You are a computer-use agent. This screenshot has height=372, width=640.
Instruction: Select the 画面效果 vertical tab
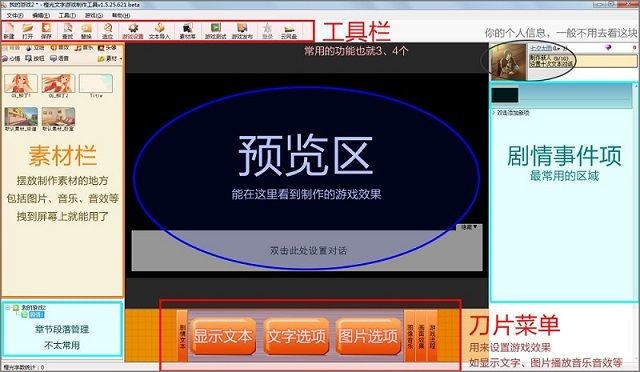click(x=421, y=336)
